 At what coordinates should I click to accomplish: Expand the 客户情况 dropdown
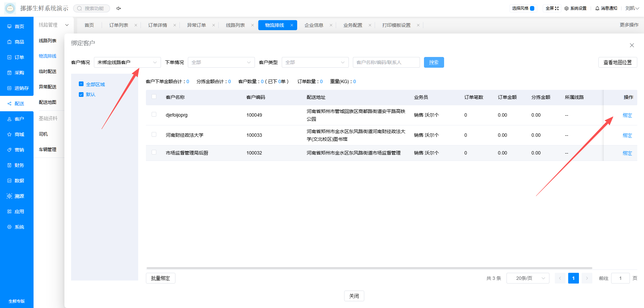click(x=127, y=62)
